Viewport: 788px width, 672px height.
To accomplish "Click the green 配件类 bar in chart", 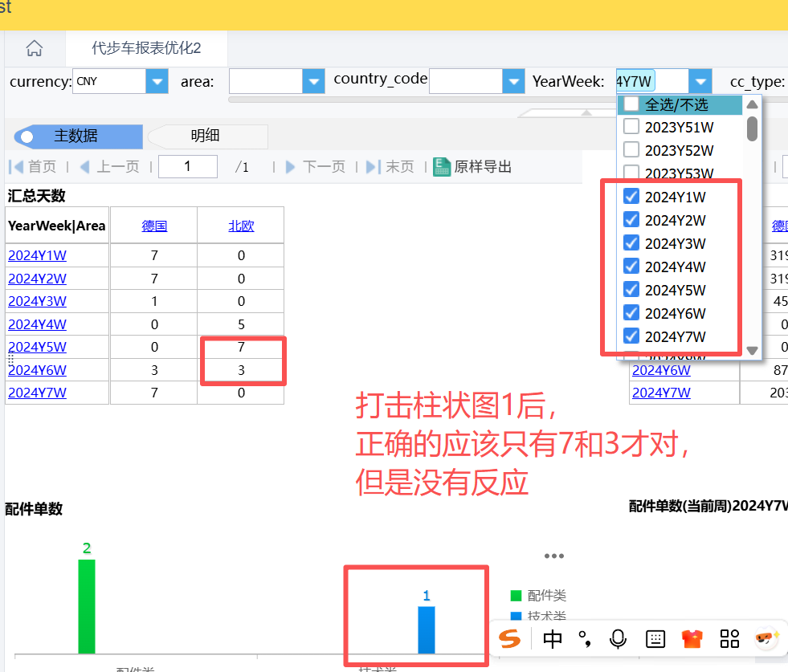I will 87,607.
